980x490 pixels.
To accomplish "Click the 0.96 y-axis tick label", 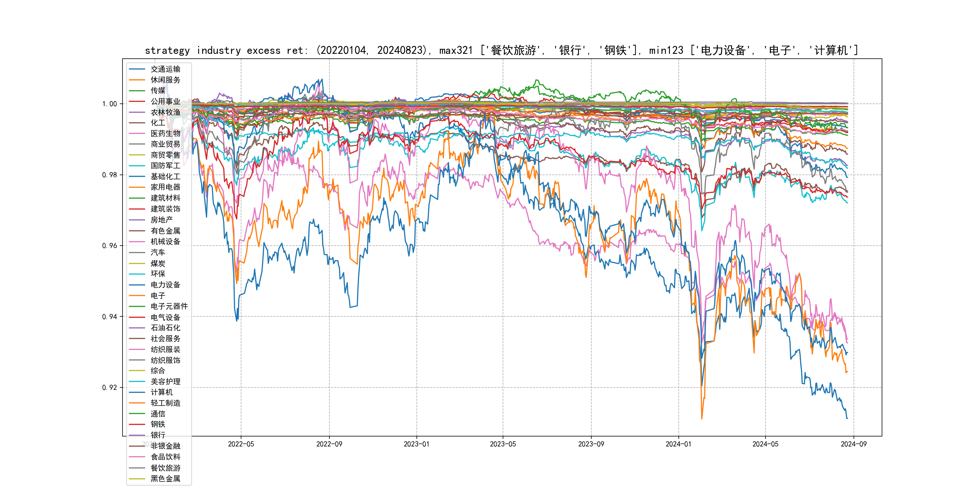I will (x=109, y=246).
